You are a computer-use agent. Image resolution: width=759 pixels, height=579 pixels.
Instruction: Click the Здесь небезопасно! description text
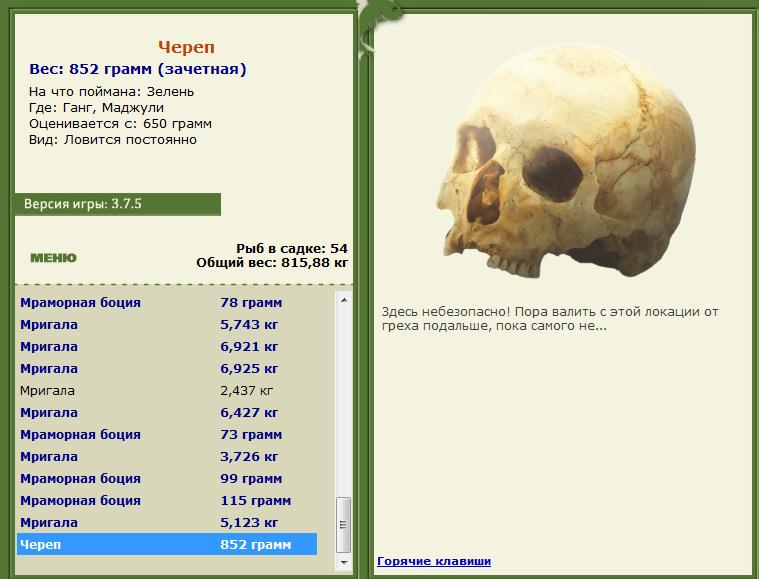pos(550,319)
